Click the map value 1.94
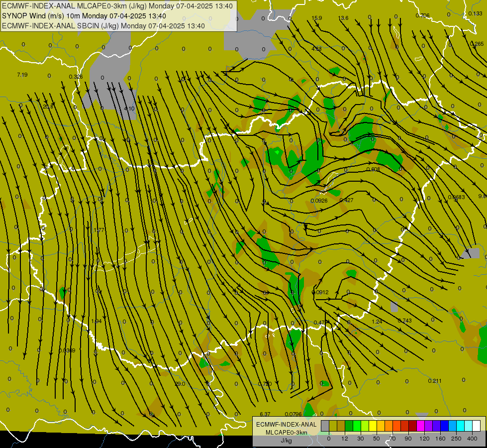 click(x=97, y=321)
